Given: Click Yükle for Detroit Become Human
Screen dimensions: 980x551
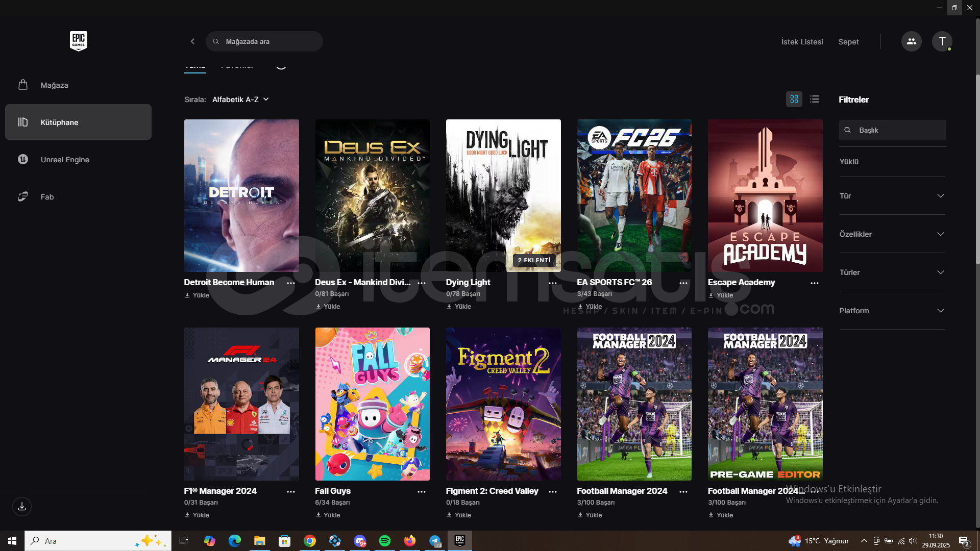Looking at the screenshot, I should [x=197, y=295].
